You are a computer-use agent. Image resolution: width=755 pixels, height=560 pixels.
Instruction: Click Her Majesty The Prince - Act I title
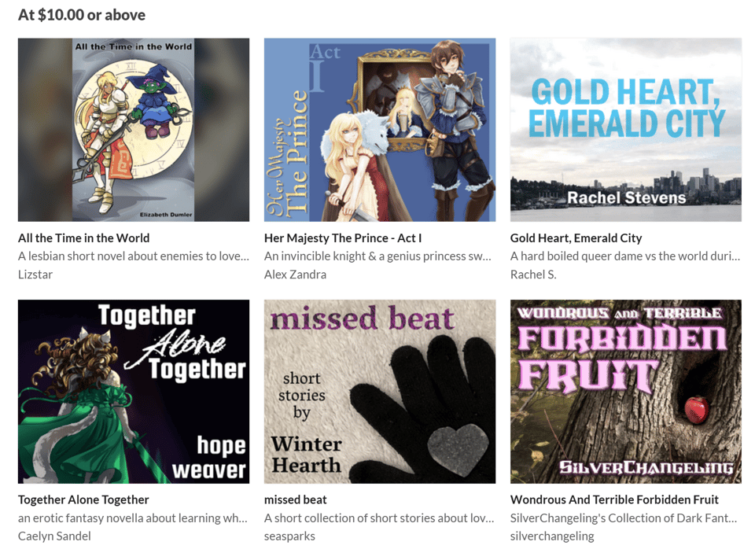[343, 238]
